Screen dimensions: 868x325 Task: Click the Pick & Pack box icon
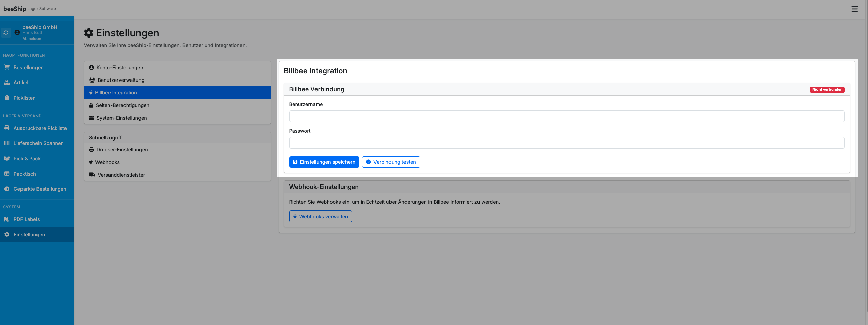(7, 159)
